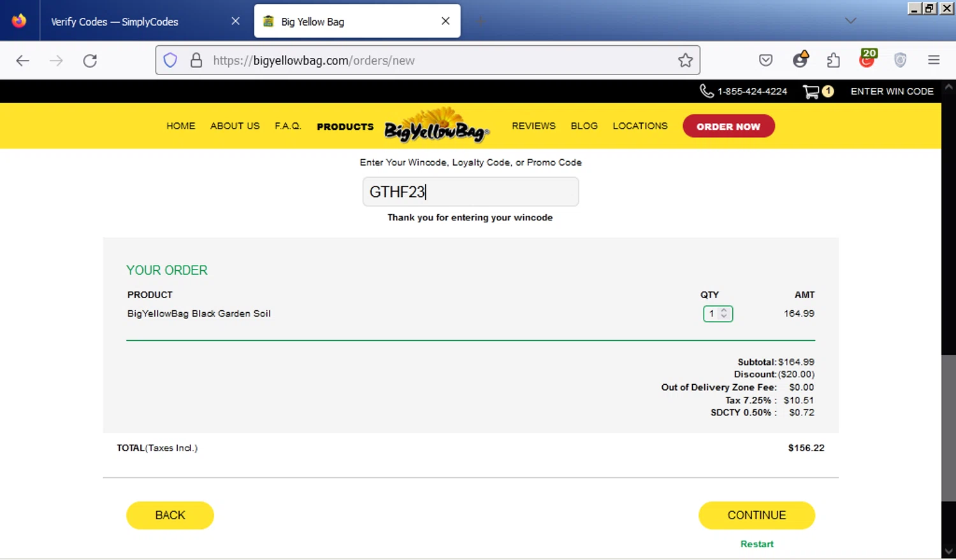This screenshot has width=956, height=560.
Task: Close the Big Yellow Bag tab
Action: (445, 21)
